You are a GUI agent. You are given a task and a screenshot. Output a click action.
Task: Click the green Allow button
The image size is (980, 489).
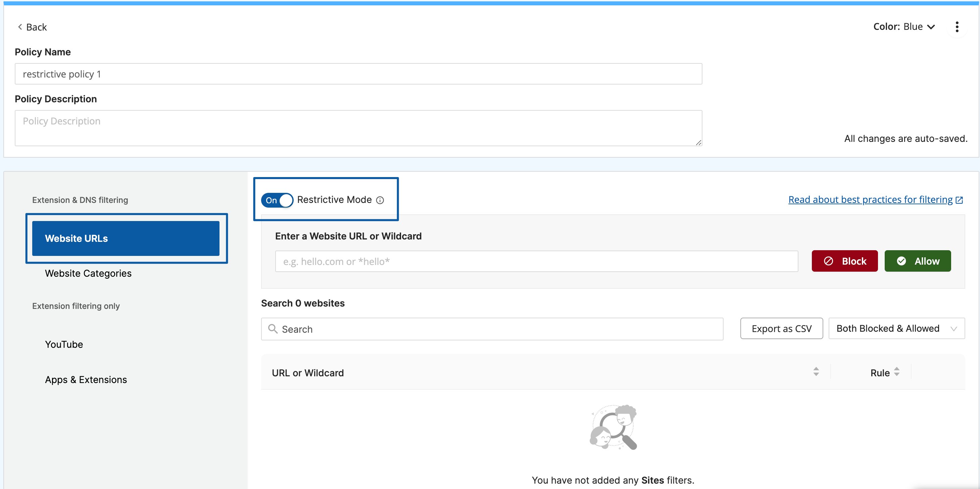coord(918,261)
